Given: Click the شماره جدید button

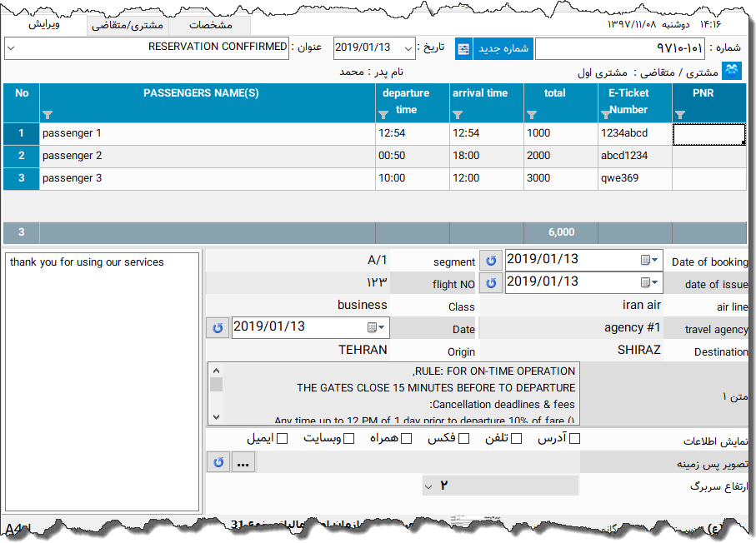Looking at the screenshot, I should pyautogui.click(x=503, y=48).
